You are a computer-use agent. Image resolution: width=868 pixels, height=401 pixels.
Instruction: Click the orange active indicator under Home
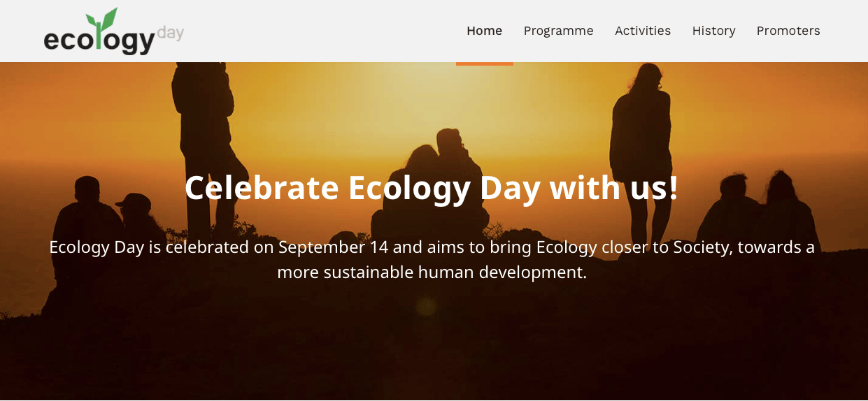pyautogui.click(x=484, y=64)
